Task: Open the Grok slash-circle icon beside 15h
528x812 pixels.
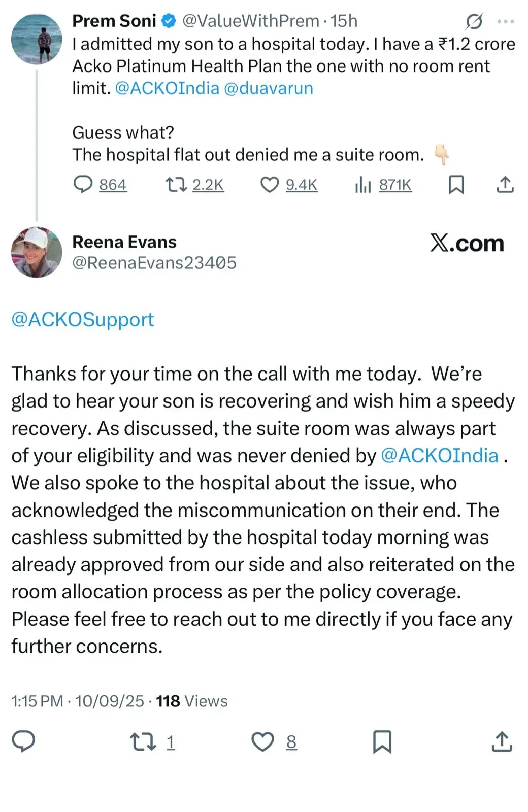Action: (474, 21)
